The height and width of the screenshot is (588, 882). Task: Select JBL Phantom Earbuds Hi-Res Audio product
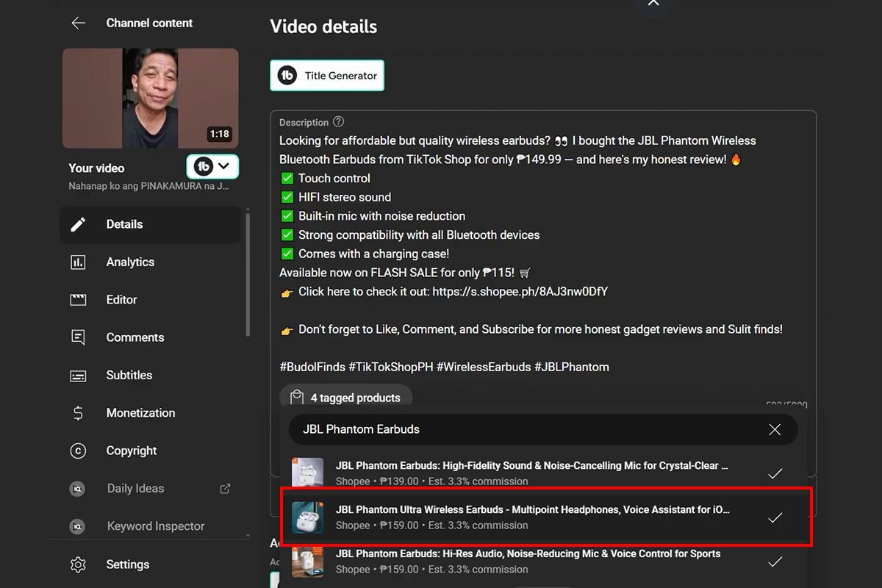pos(544,561)
